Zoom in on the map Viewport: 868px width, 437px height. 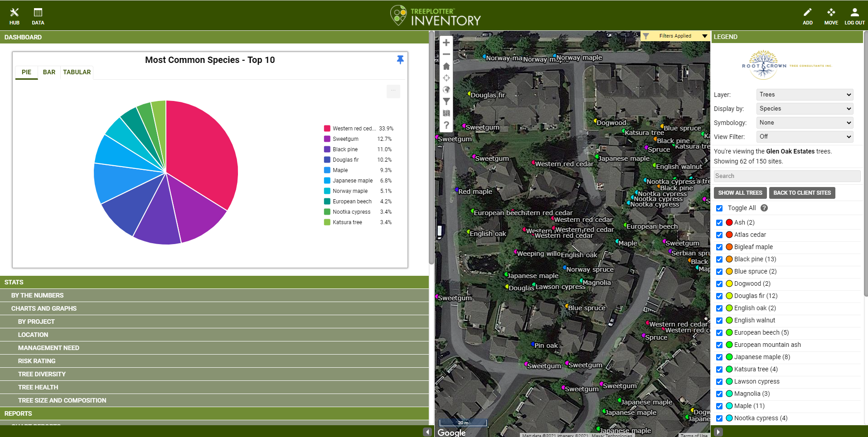(446, 43)
